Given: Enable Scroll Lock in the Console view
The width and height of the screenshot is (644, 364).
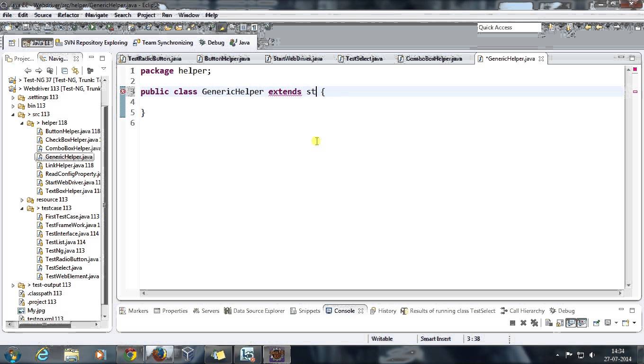Looking at the screenshot, I should tap(560, 322).
